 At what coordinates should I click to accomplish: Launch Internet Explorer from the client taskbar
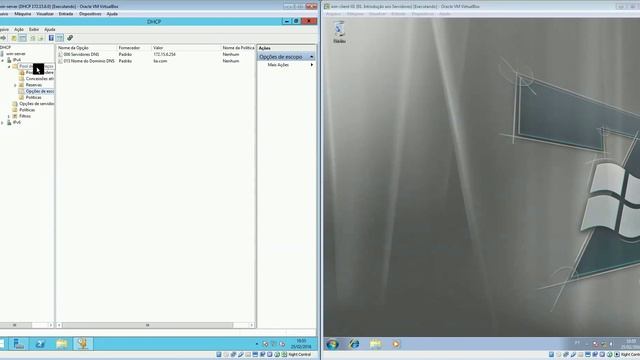pyautogui.click(x=354, y=344)
